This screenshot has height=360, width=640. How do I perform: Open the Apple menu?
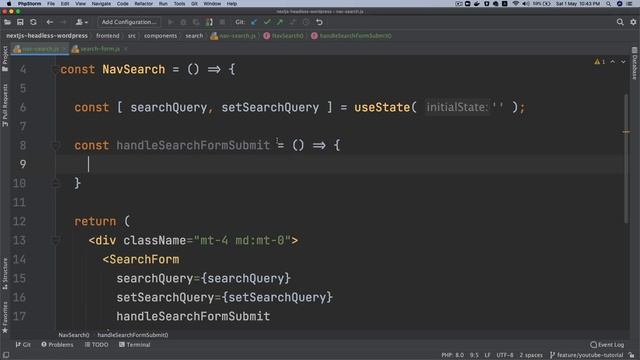click(9, 4)
